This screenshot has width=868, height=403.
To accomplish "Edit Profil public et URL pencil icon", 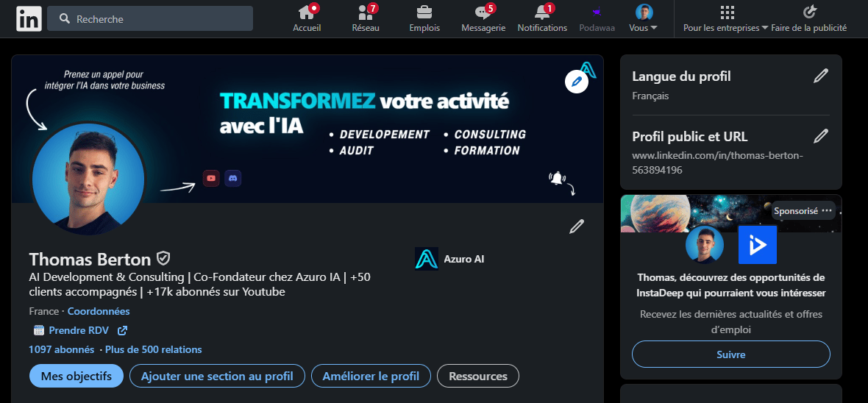I will [x=821, y=135].
